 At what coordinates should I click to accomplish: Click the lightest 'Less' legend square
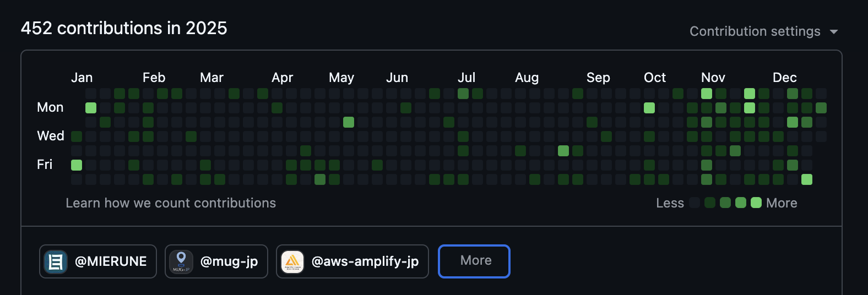tap(695, 203)
